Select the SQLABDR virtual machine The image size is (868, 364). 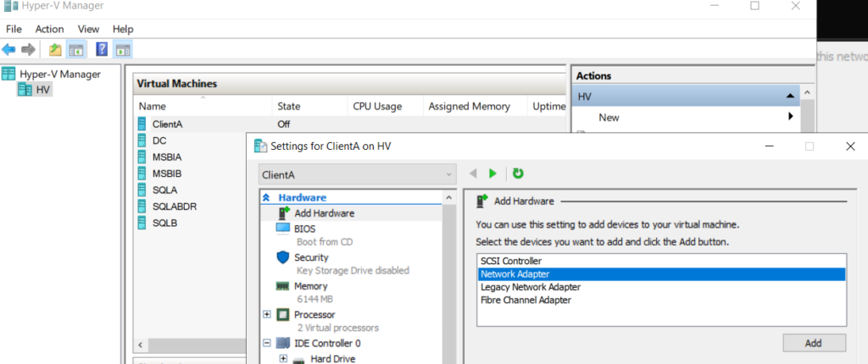click(x=175, y=207)
